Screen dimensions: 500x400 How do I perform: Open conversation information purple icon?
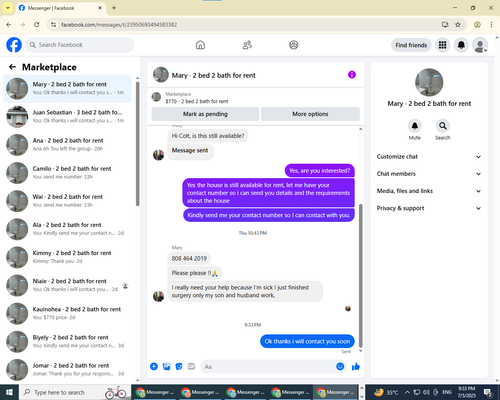352,75
